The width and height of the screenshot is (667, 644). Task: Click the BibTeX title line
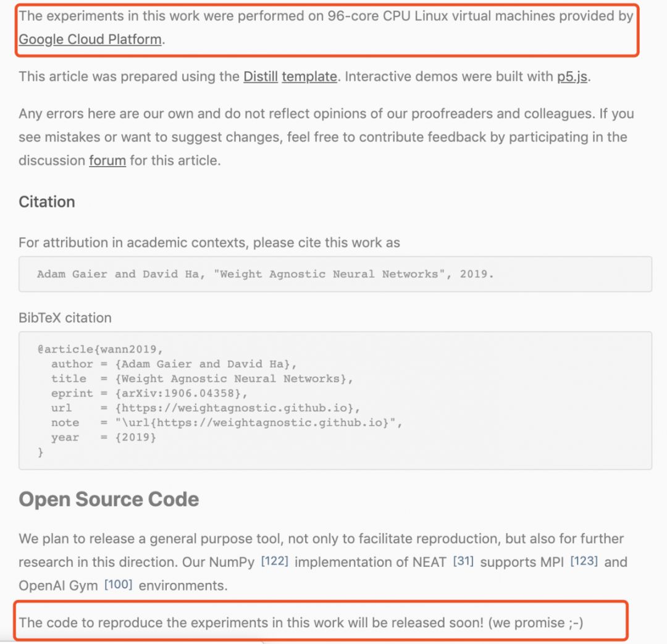point(203,378)
